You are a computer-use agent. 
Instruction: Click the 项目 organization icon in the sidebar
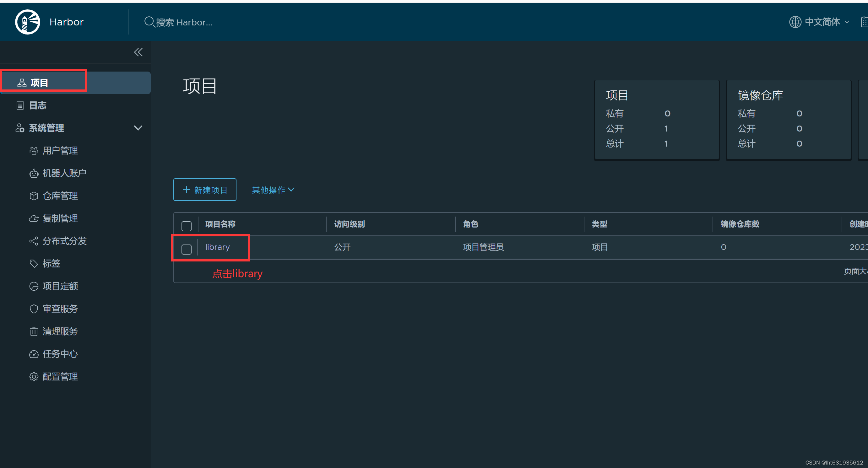tap(22, 83)
